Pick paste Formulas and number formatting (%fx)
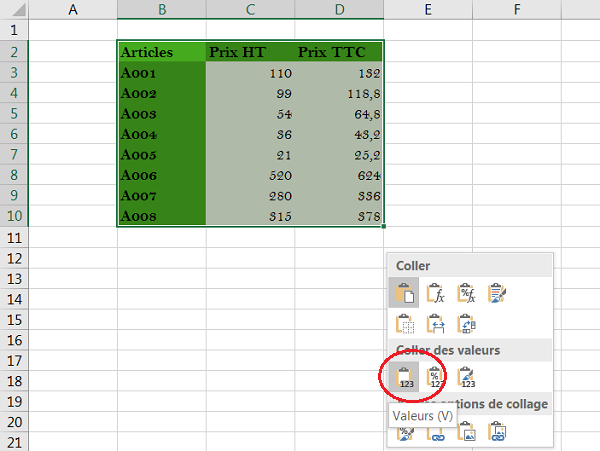Screen dimensions: 600x451 tap(466, 293)
